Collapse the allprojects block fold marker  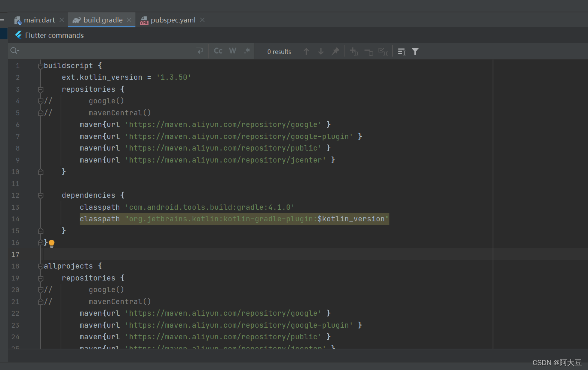[x=40, y=267]
